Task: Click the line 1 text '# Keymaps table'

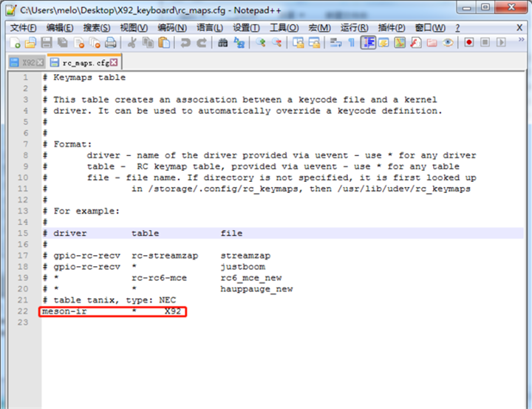Action: (x=84, y=78)
